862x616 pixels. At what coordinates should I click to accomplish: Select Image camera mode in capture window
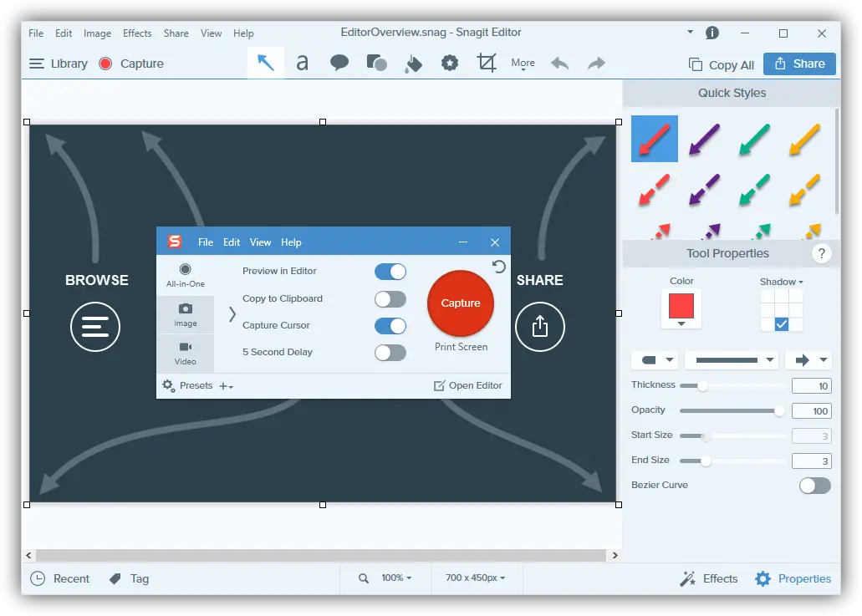(186, 315)
